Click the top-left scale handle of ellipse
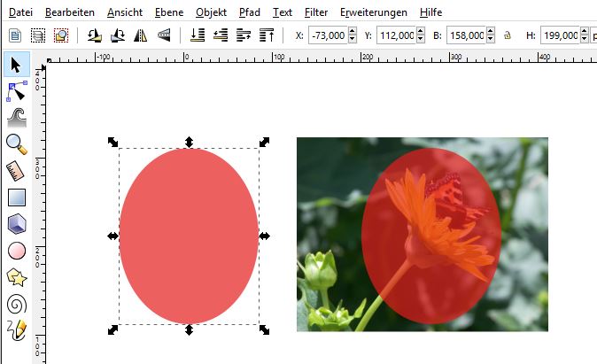The height and width of the screenshot is (364, 597). 112,142
